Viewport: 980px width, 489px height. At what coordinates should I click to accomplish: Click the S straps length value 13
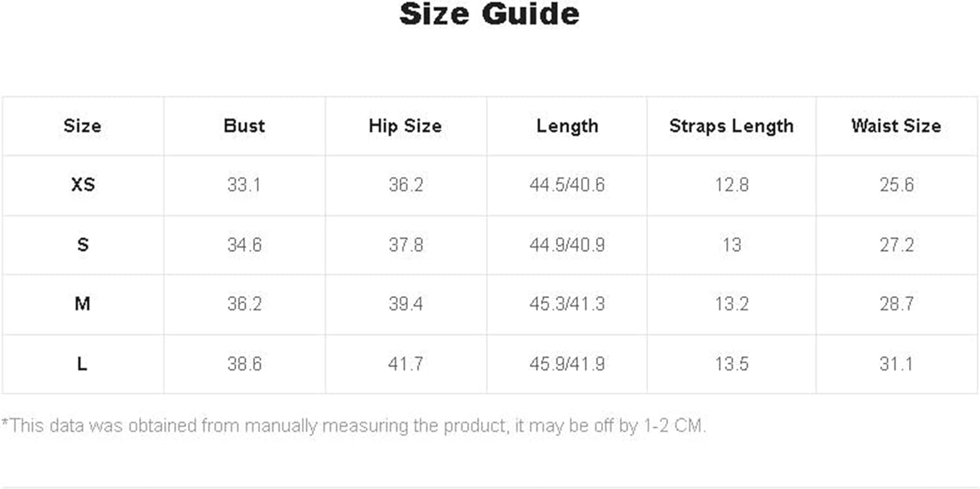pyautogui.click(x=732, y=245)
